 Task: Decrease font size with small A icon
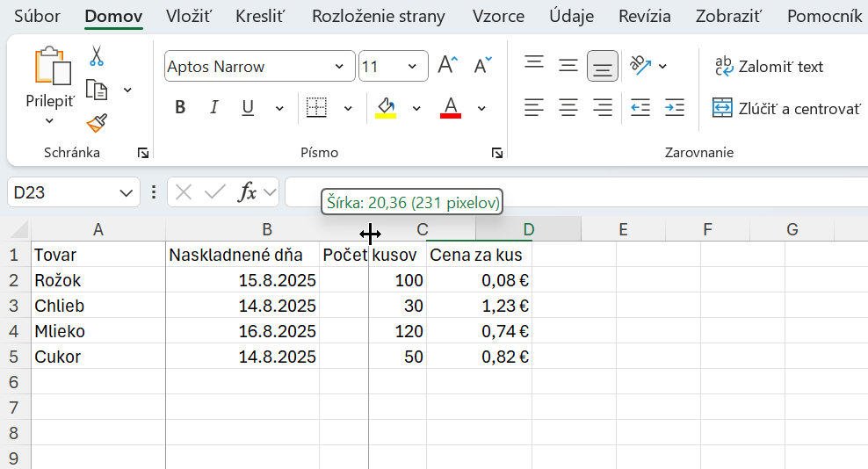point(482,66)
